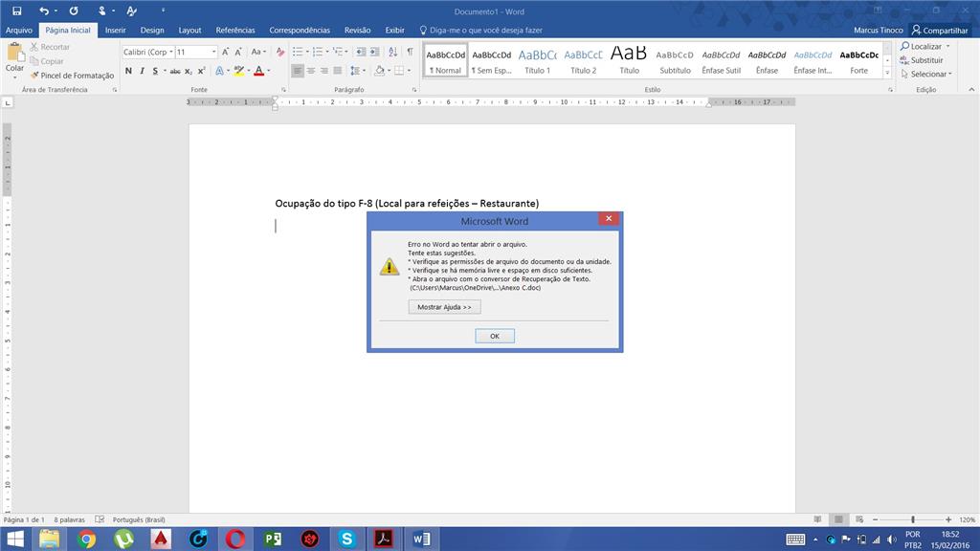Toggle superscript x² formatting

pos(201,71)
